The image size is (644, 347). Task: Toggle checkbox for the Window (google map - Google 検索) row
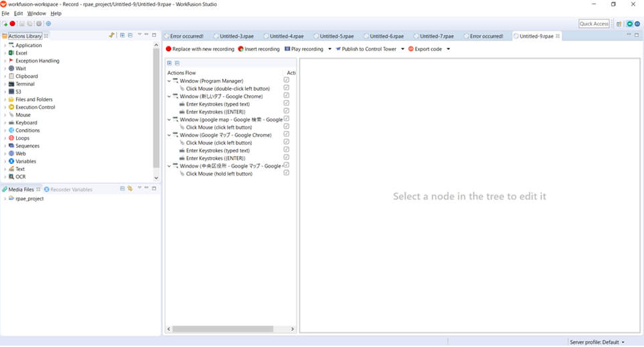[286, 119]
